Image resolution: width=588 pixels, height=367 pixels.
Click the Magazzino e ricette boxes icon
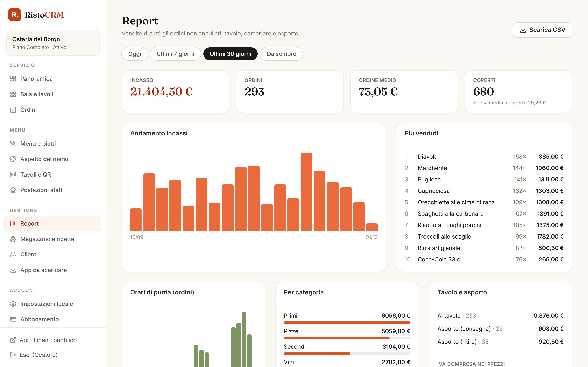[13, 239]
